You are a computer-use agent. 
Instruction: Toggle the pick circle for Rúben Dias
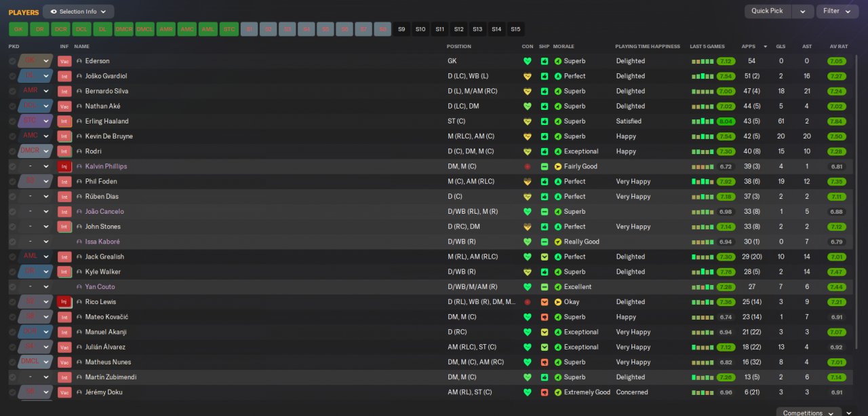click(x=12, y=197)
